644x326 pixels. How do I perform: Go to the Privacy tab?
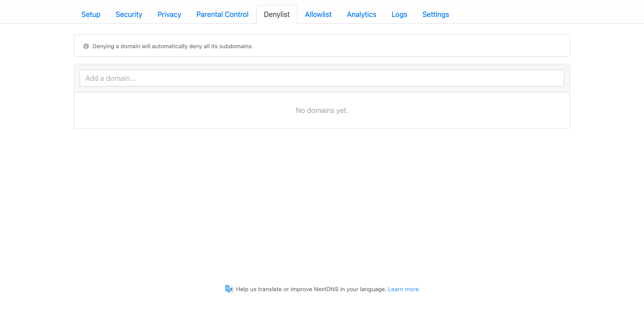(x=169, y=14)
